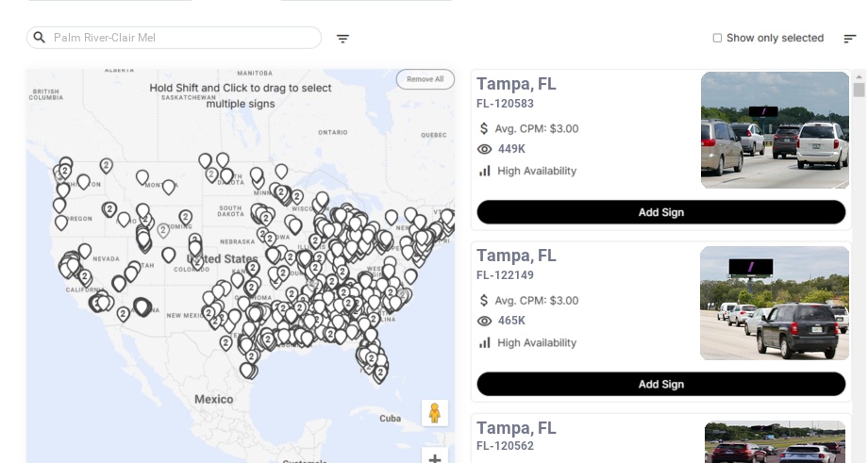Click dollar CPM icon for FL-120583
The width and height of the screenshot is (868, 463).
tap(485, 128)
